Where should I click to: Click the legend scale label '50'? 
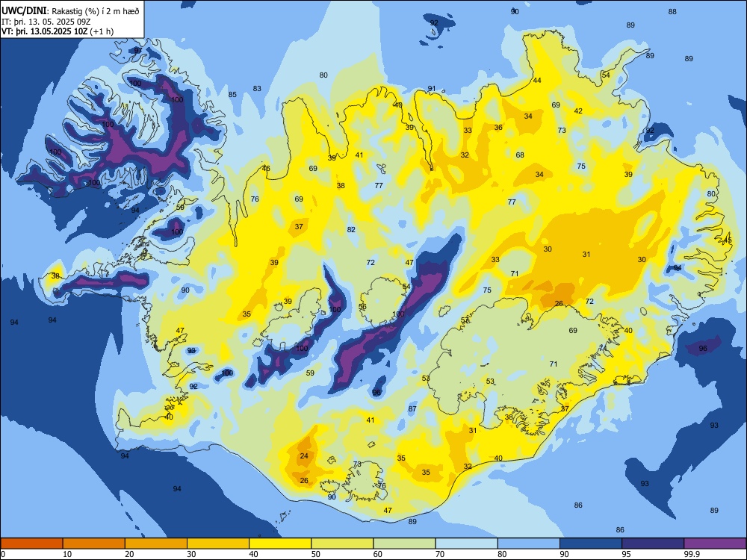point(316,554)
